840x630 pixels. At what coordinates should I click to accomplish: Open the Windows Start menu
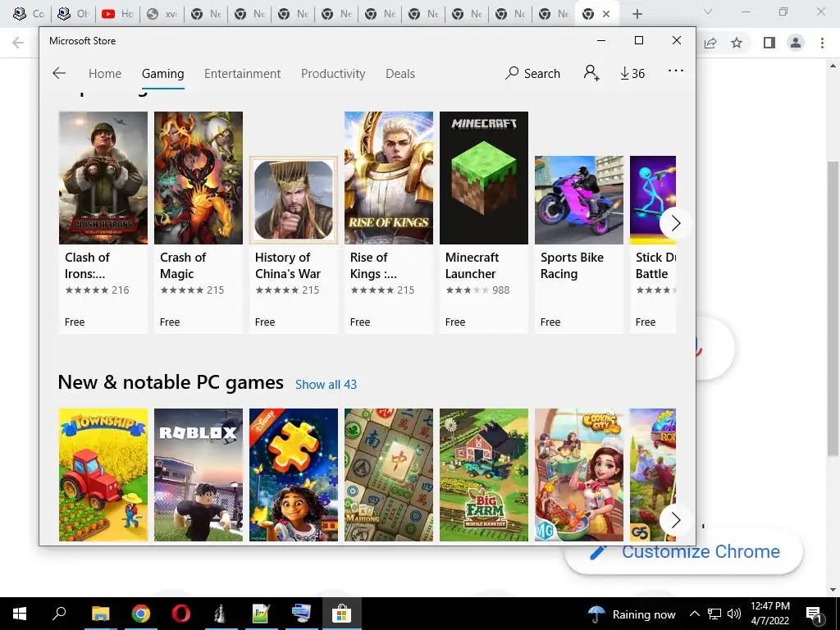pos(20,614)
